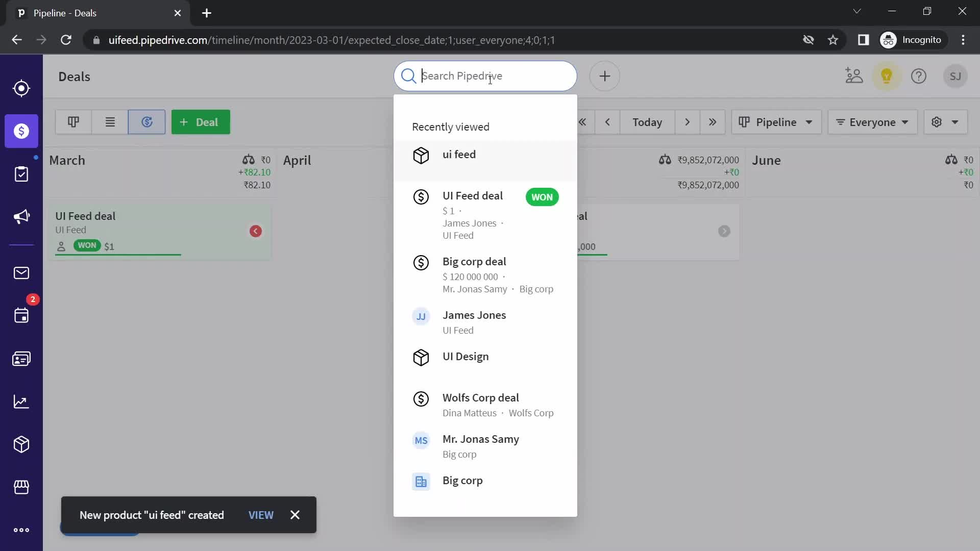Go back with the browser back arrow
The width and height of the screenshot is (980, 551).
(x=17, y=40)
